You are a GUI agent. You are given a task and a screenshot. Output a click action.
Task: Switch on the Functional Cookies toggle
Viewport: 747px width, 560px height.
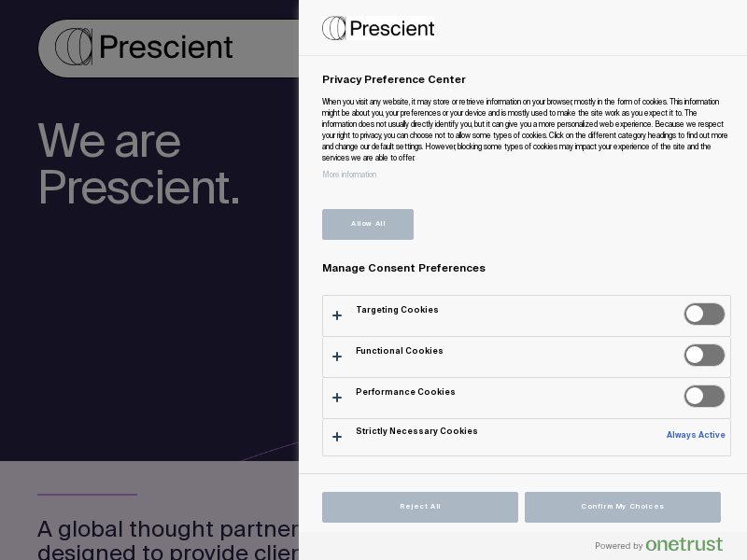click(704, 356)
